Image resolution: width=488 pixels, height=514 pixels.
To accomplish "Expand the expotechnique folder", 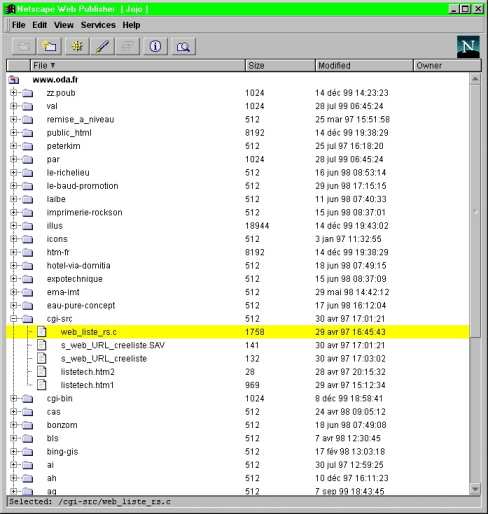I will [x=13, y=279].
